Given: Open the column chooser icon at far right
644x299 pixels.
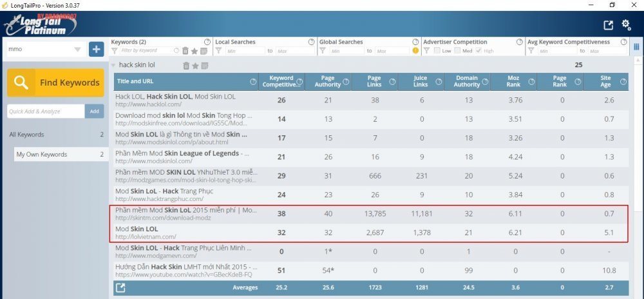Looking at the screenshot, I should point(636,47).
